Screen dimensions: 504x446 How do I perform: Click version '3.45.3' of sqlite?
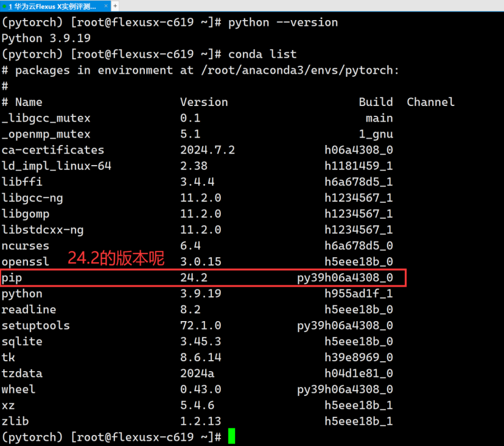[x=201, y=341]
